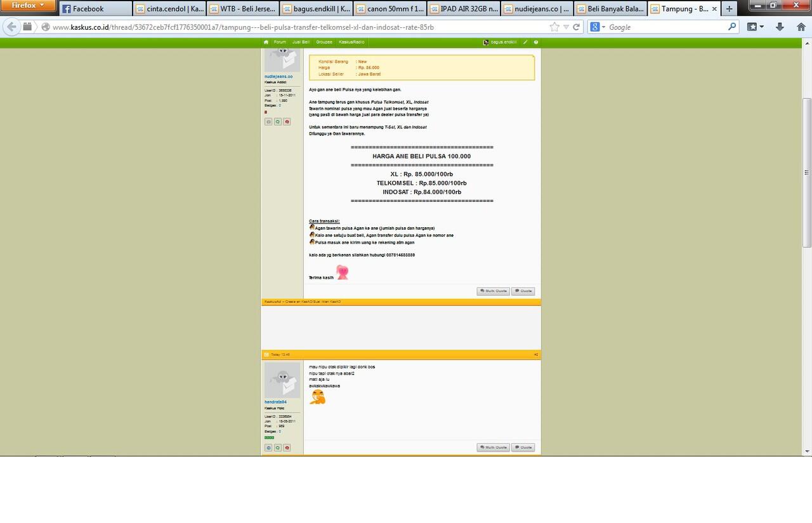Open nudiejeans.co username profile link

[278, 76]
